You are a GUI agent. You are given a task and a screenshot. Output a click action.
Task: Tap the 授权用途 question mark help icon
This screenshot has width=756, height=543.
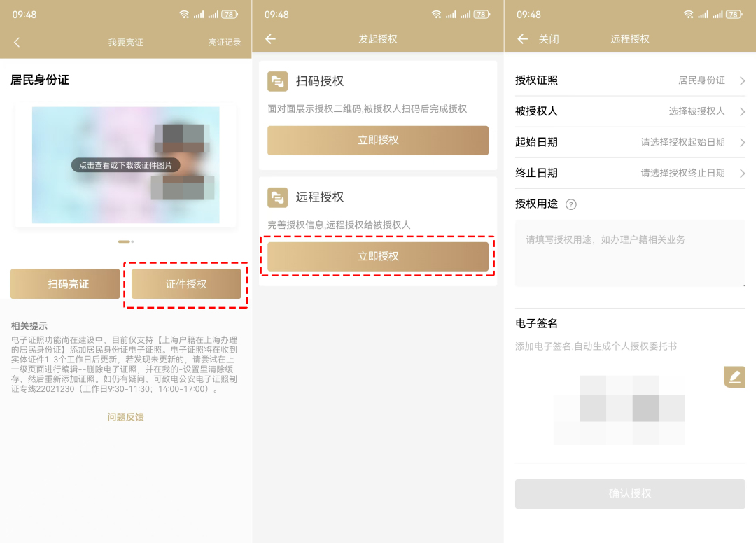pos(571,204)
